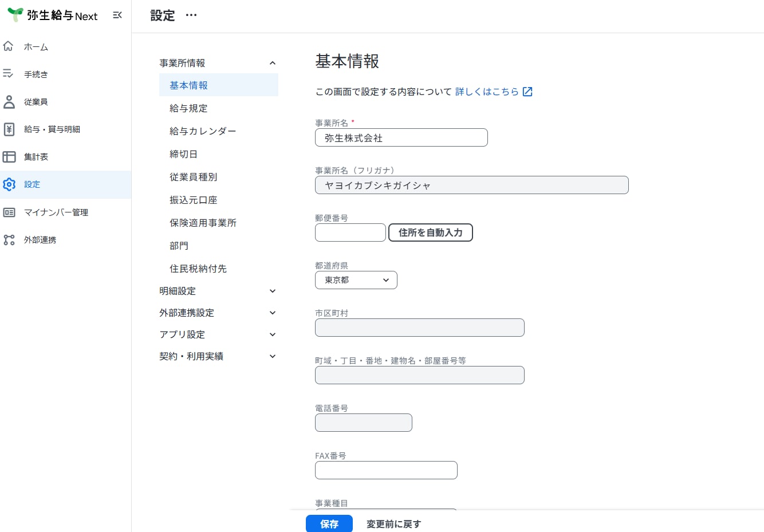The image size is (764, 532).
Task: Click the 事業所名 field with 弥生株式会社
Action: click(x=401, y=137)
